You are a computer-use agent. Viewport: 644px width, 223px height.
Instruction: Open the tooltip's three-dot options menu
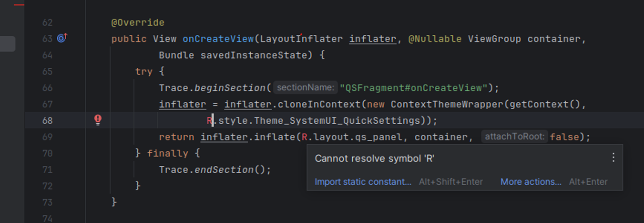click(x=613, y=158)
